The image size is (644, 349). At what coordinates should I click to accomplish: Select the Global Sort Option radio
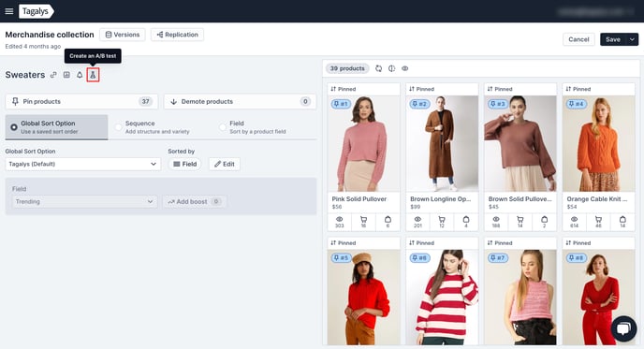[x=14, y=127]
